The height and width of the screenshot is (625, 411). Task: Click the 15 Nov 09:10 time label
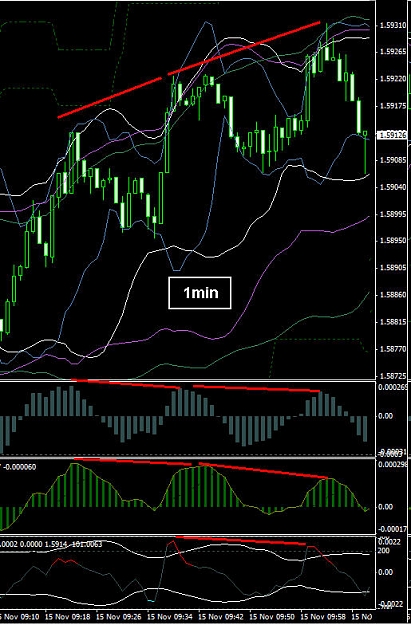(x=18, y=616)
